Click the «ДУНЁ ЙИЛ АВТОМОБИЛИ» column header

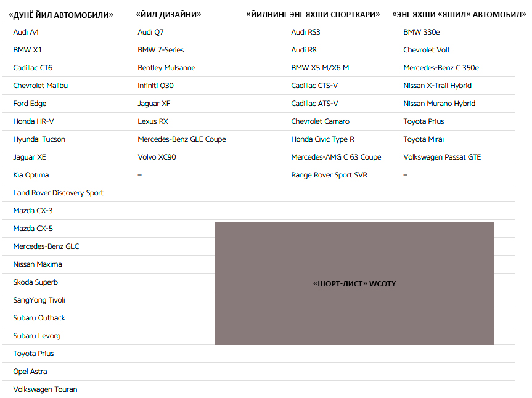(x=61, y=15)
